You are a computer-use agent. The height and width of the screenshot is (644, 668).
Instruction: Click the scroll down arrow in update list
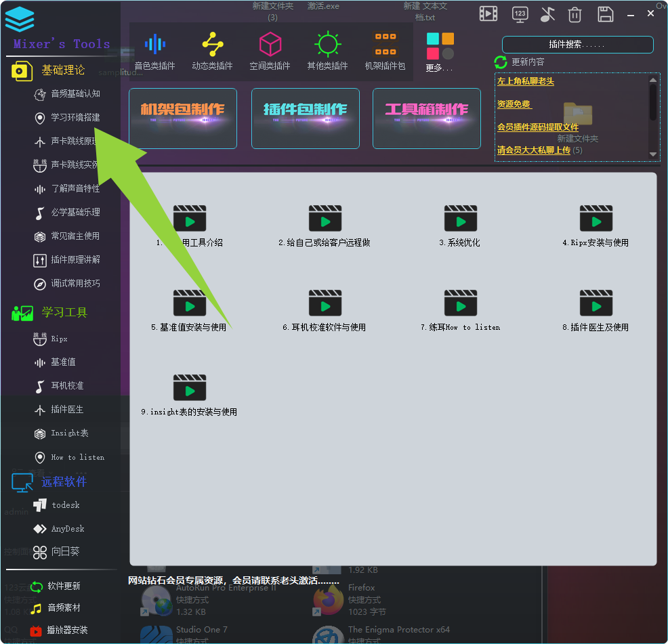[x=652, y=154]
